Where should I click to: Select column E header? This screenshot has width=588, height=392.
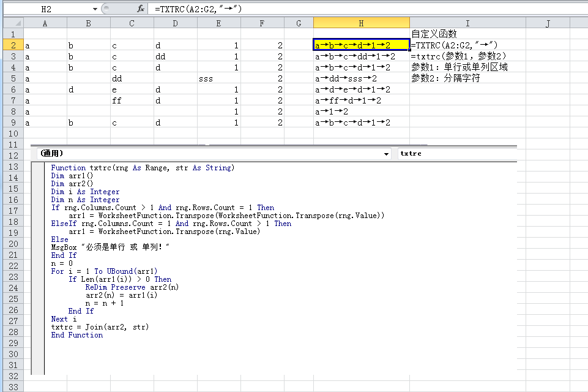tap(219, 23)
